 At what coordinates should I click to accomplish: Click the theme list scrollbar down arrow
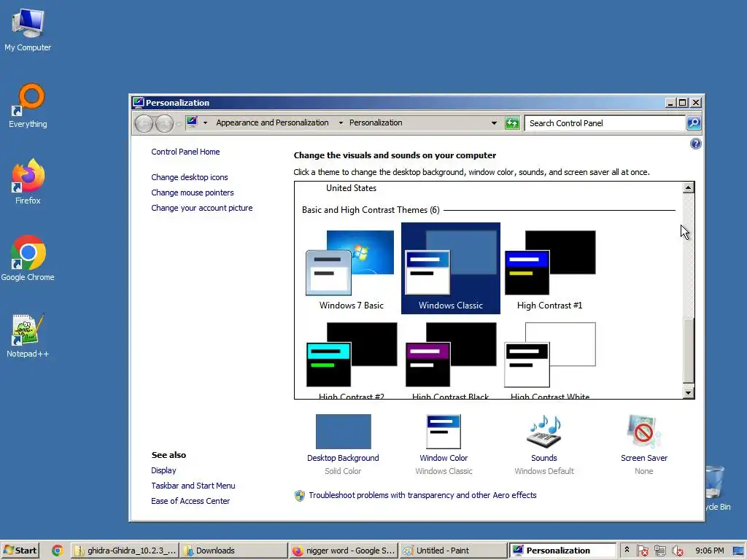(688, 393)
